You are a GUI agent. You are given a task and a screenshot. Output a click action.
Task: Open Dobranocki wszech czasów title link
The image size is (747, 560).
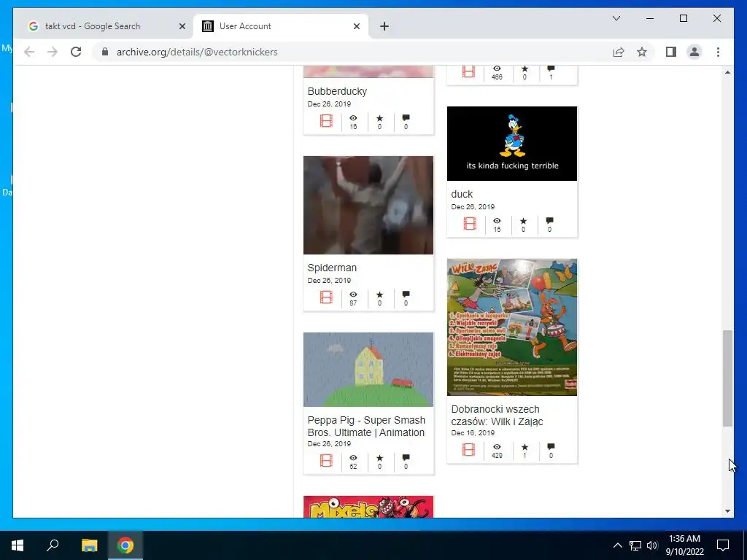point(497,415)
